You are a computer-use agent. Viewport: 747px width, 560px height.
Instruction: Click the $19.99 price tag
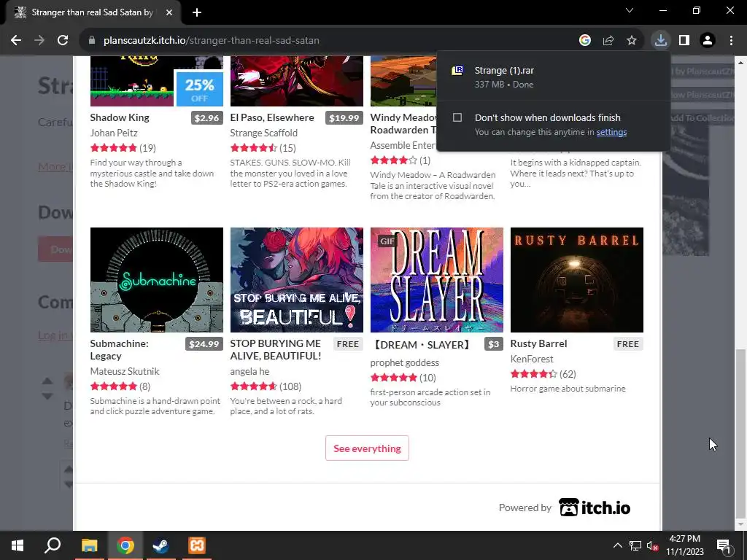click(x=344, y=117)
